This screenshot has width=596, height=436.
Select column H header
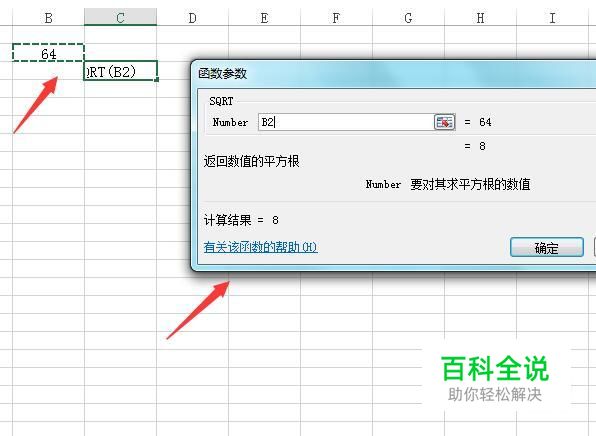(x=480, y=17)
